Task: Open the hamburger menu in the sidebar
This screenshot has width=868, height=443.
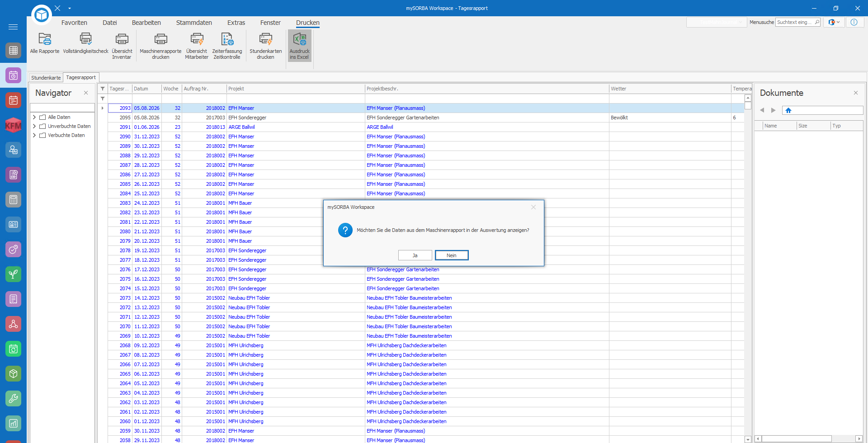Action: pyautogui.click(x=13, y=27)
